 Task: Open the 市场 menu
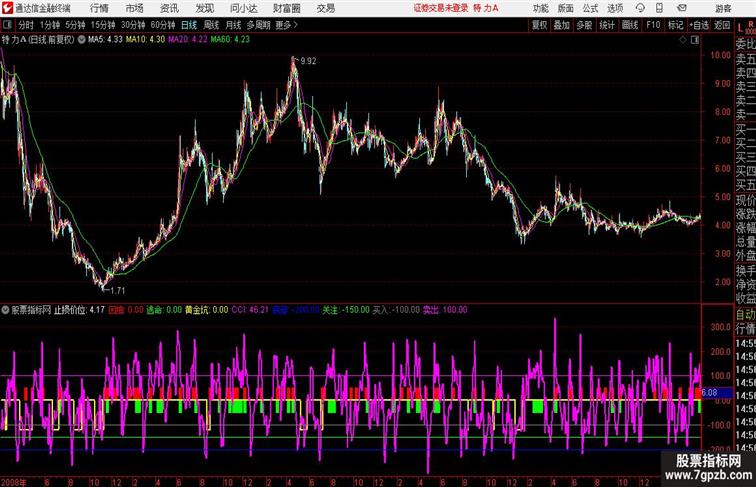point(135,9)
